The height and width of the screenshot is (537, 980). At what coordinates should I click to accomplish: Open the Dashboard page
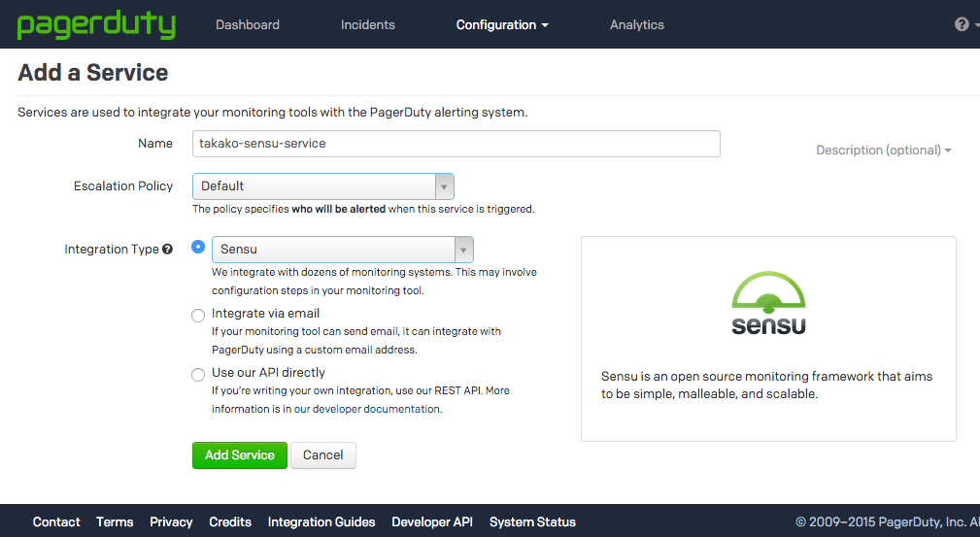coord(248,25)
